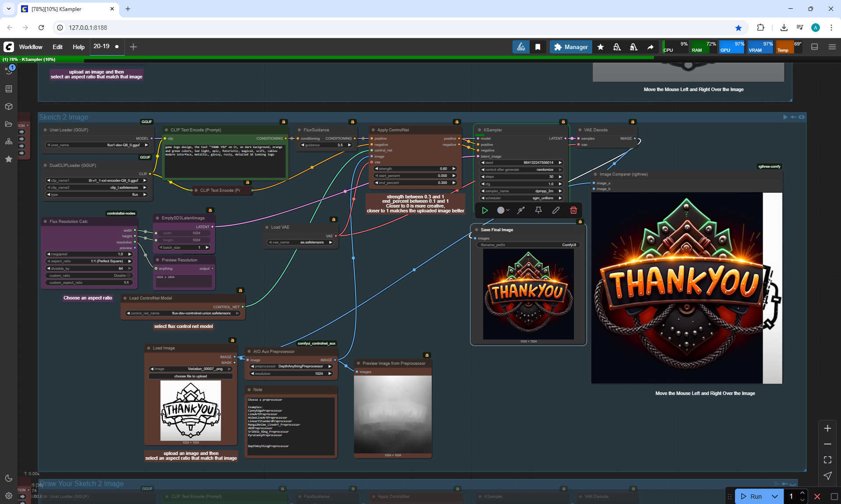The width and height of the screenshot is (841, 504).
Task: Toggle visibility eye on Sketch 2 Image group
Action: coord(802,117)
